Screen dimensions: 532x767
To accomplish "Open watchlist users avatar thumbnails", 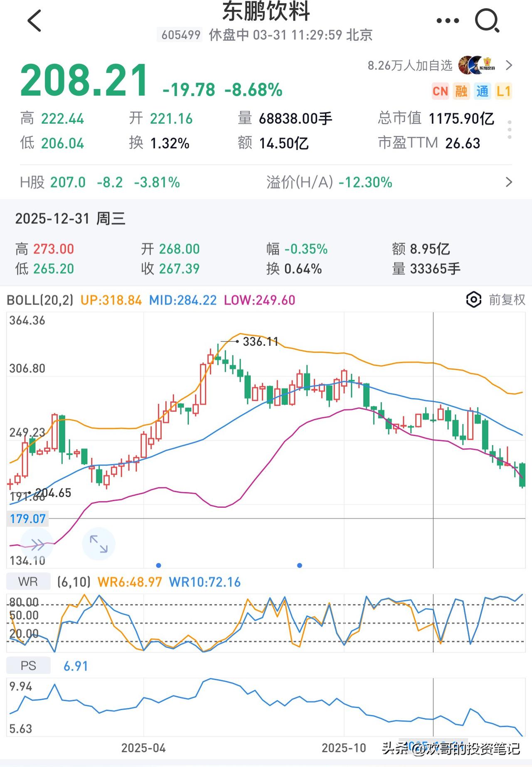I will (477, 65).
